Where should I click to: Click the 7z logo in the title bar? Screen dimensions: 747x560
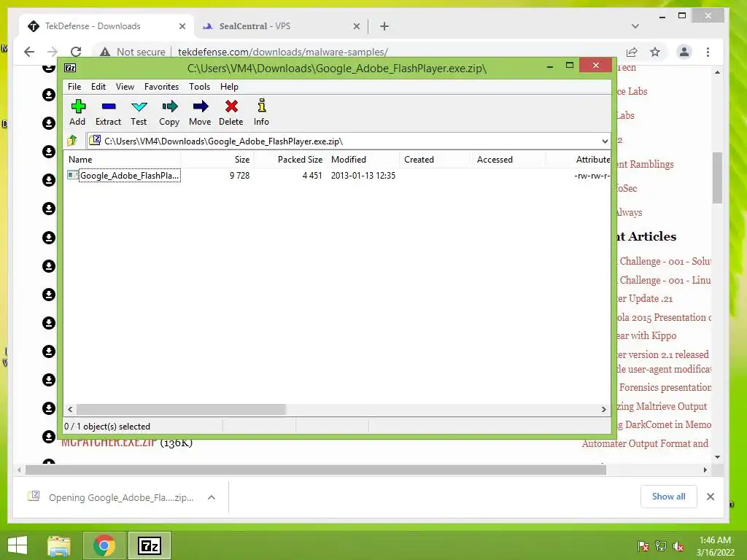click(70, 68)
